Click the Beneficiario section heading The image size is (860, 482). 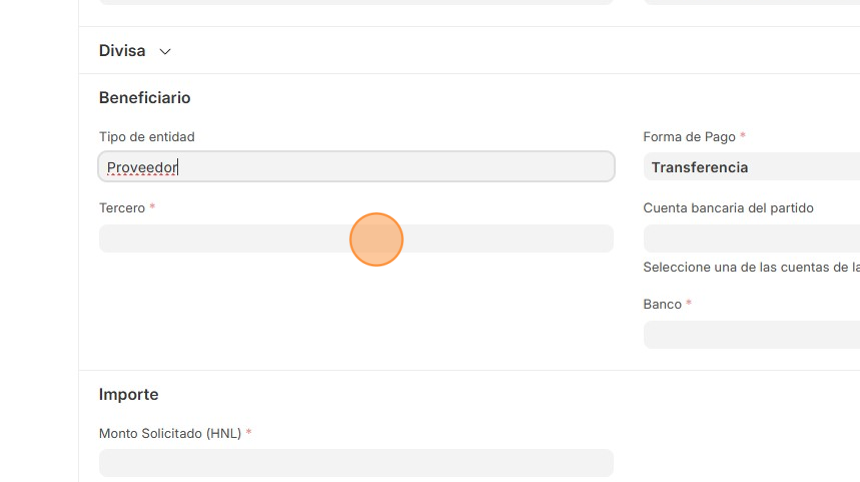[145, 98]
